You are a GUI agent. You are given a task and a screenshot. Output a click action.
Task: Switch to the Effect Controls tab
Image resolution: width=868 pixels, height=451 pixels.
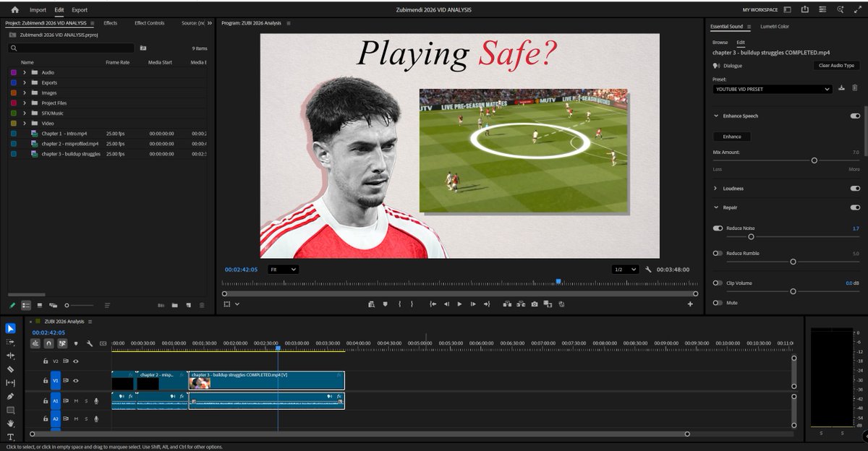coord(150,23)
